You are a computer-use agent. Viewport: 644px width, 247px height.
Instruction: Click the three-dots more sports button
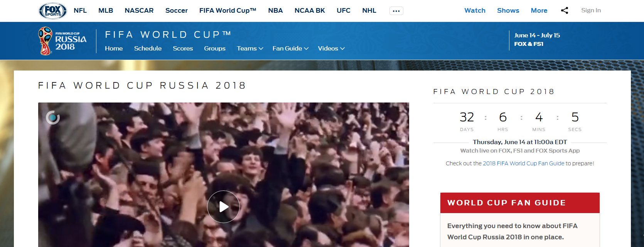pyautogui.click(x=396, y=11)
